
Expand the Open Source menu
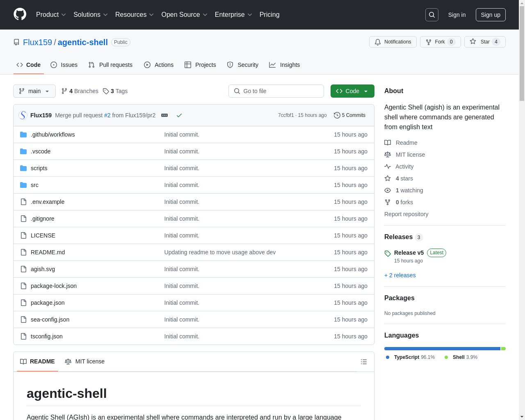tap(185, 15)
